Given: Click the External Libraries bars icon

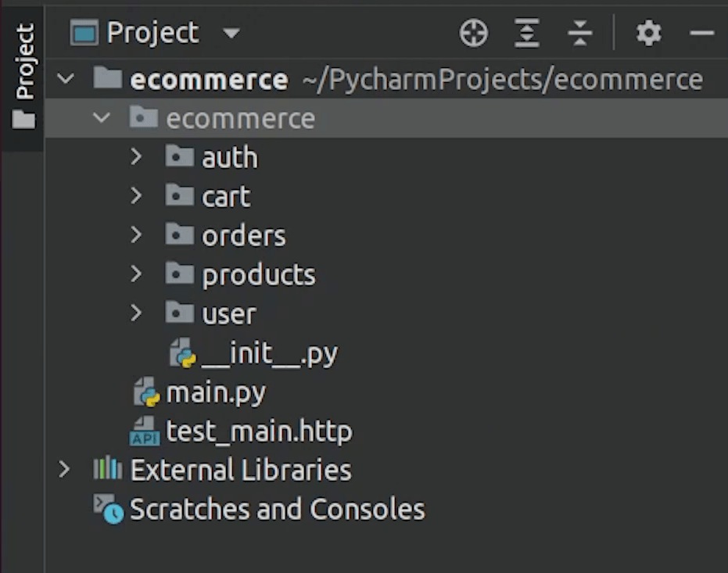Looking at the screenshot, I should [107, 469].
